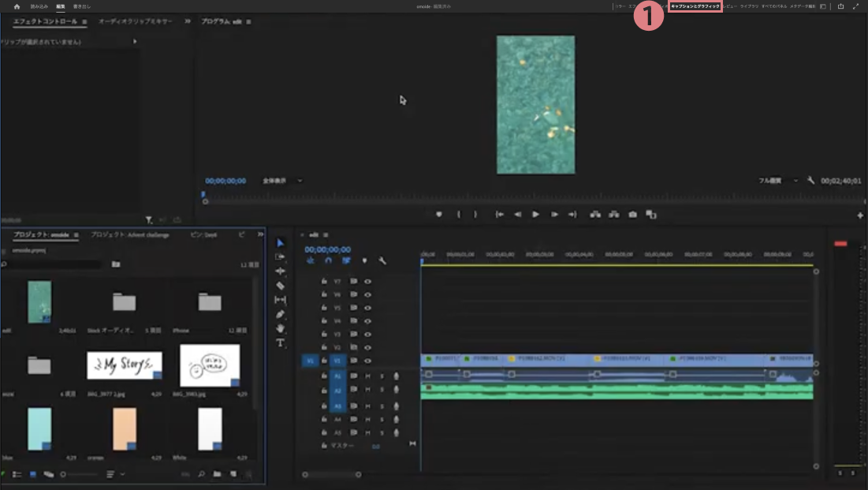Open Effect Controls panel menu
868x490 pixels.
pos(84,21)
